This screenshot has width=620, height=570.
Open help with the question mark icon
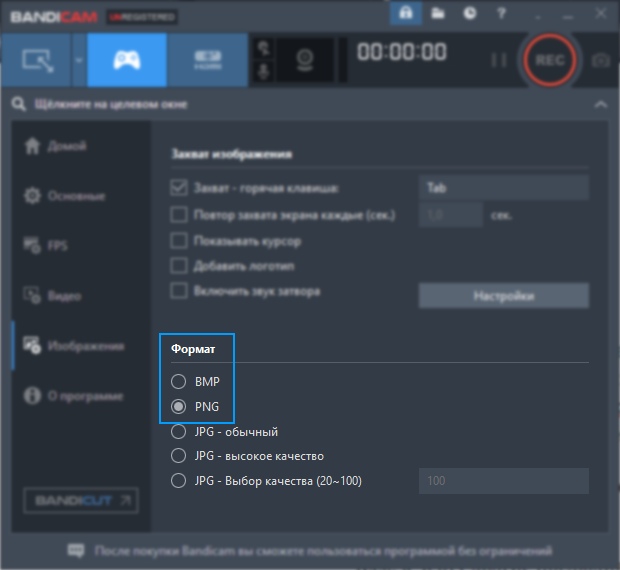pos(501,13)
